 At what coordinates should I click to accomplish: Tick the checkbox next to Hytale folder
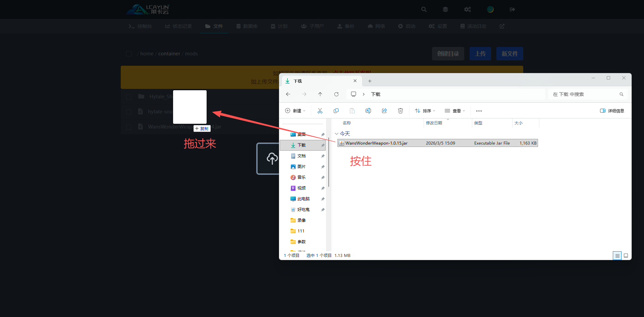coord(129,97)
